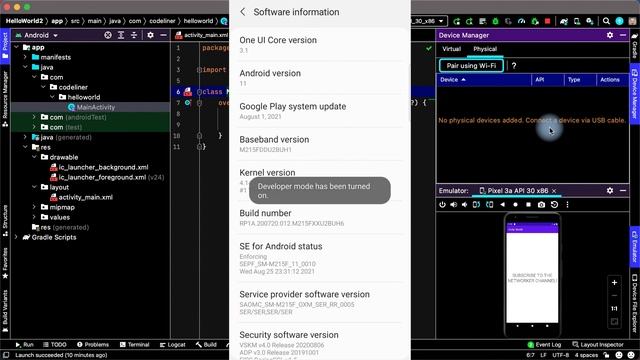Set emulator zoom to 1:1
Screen dimensions: 640x360
(614, 309)
